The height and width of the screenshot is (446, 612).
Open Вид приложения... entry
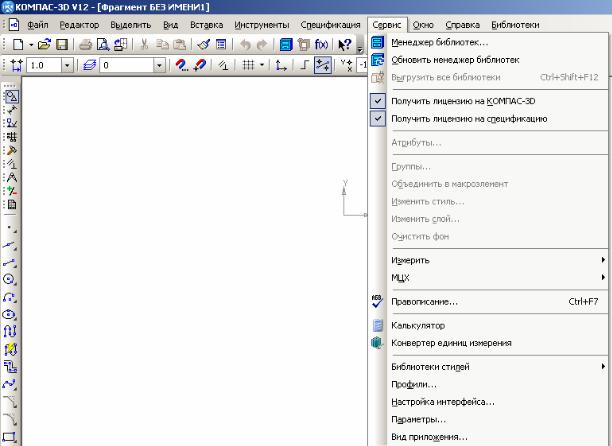click(488, 437)
